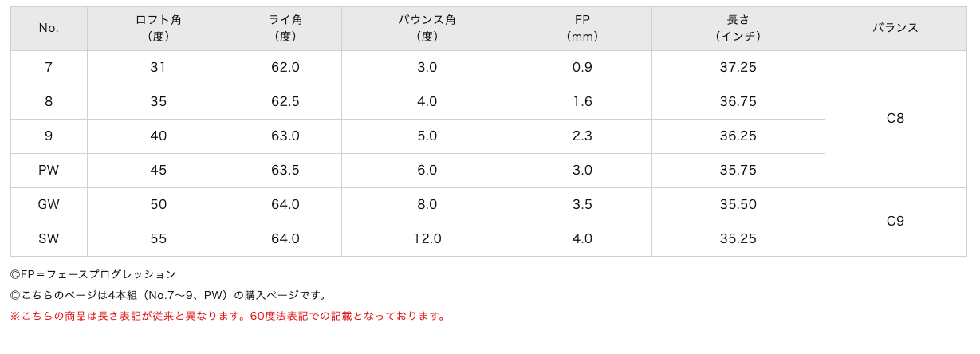Select the 4本組 purchase page note

coord(169,295)
